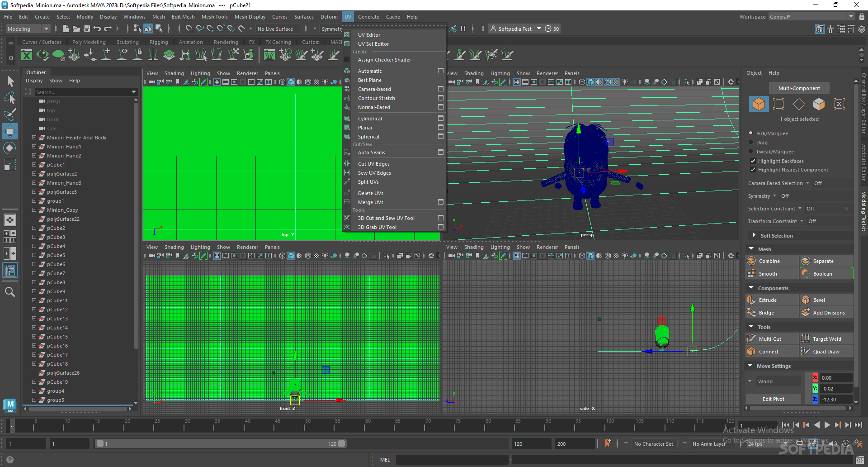
Task: Select edge component mode icon
Action: tap(798, 104)
